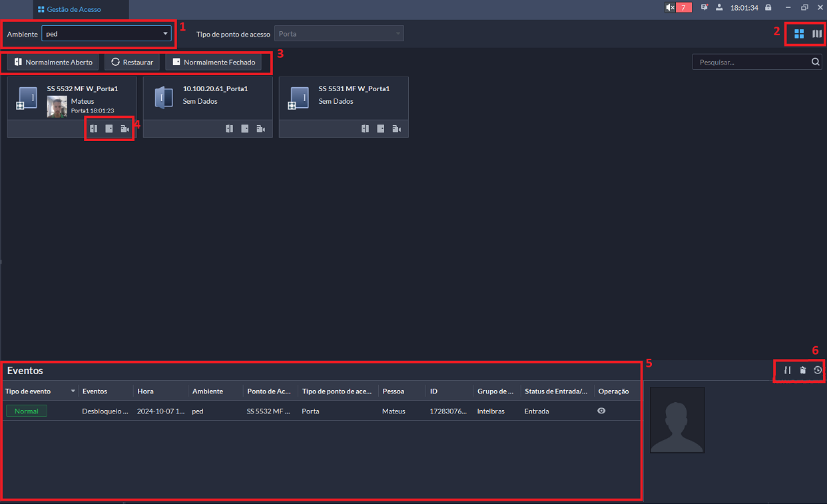Open the user account icon
Viewport: 827px width, 504px height.
coord(720,8)
